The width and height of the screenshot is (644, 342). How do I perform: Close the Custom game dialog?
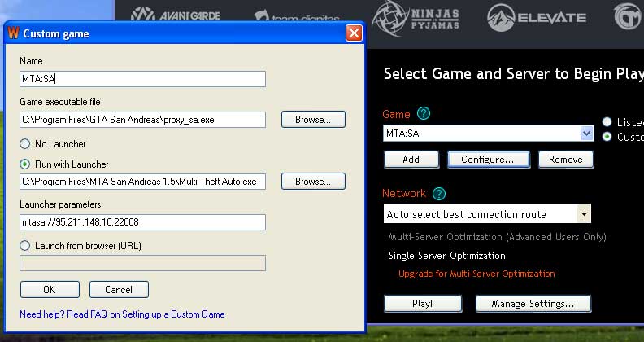click(x=354, y=33)
